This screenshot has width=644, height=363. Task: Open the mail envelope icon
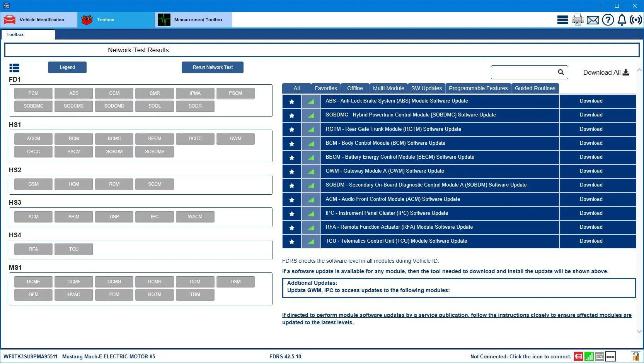593,20
